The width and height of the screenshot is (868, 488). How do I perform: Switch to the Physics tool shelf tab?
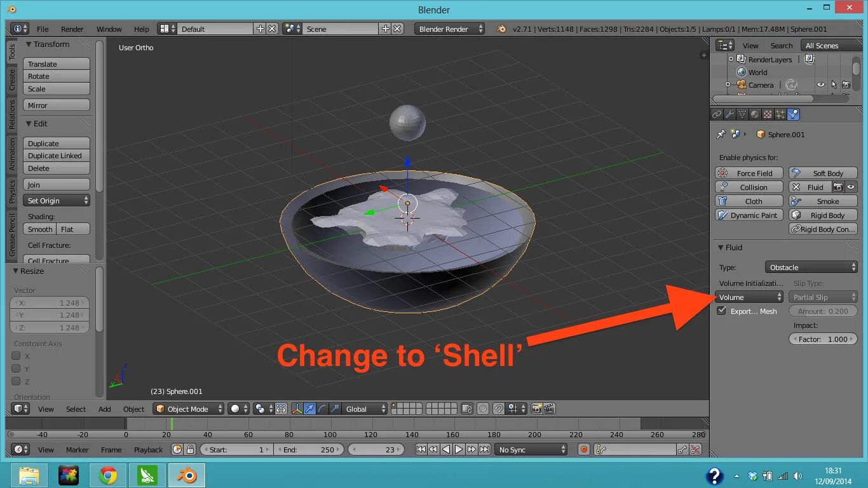click(x=12, y=191)
